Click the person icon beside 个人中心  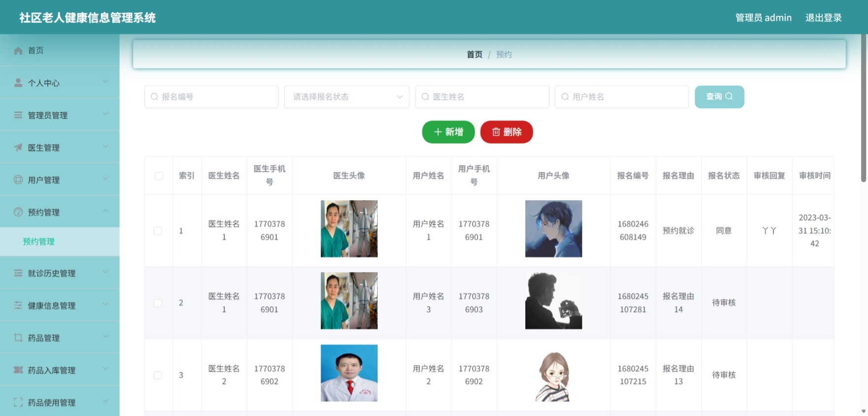[18, 83]
